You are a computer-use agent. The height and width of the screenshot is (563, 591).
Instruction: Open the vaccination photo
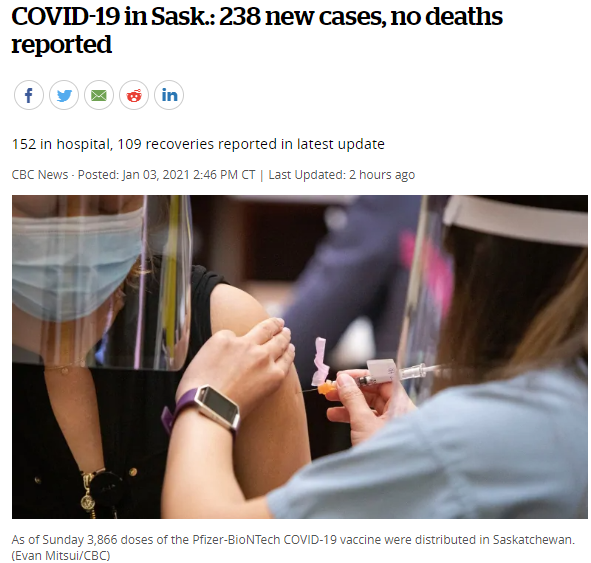coord(300,356)
